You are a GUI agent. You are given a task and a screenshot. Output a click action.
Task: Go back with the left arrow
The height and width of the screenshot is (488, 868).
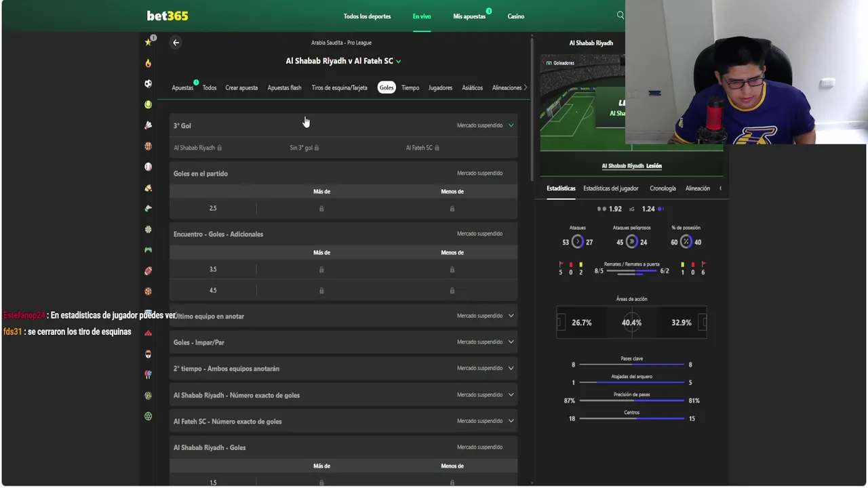(x=176, y=43)
